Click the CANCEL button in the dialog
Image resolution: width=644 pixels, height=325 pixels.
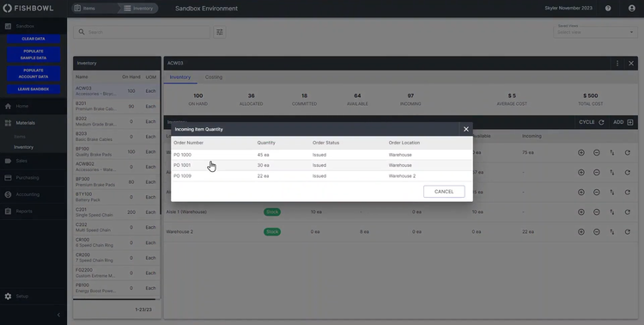(x=444, y=191)
